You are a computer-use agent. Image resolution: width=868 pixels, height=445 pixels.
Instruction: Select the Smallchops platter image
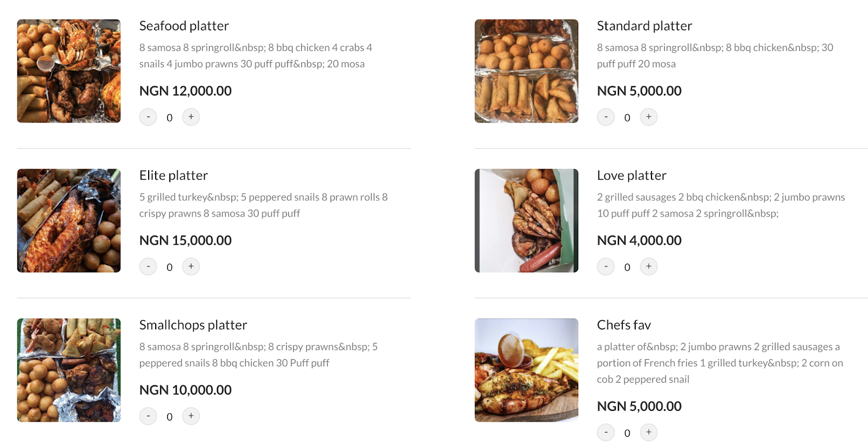pyautogui.click(x=69, y=370)
